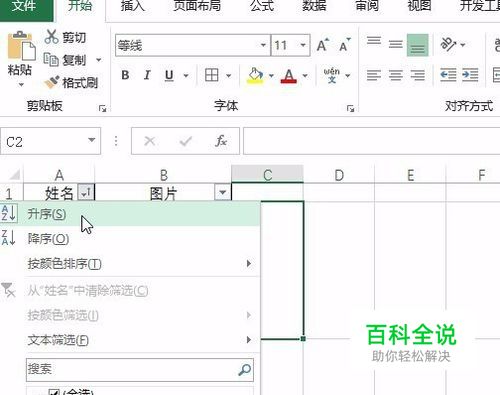Open 按颜色排序(T) submenu
The image size is (500, 395).
click(x=130, y=264)
